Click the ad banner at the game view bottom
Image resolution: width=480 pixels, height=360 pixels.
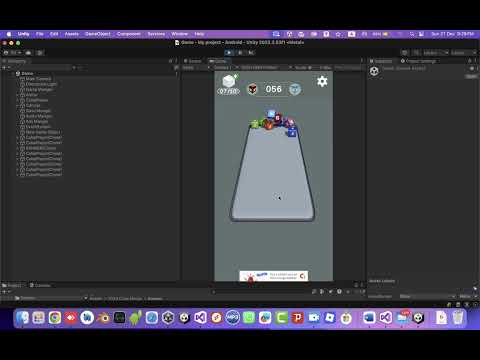coord(274,276)
